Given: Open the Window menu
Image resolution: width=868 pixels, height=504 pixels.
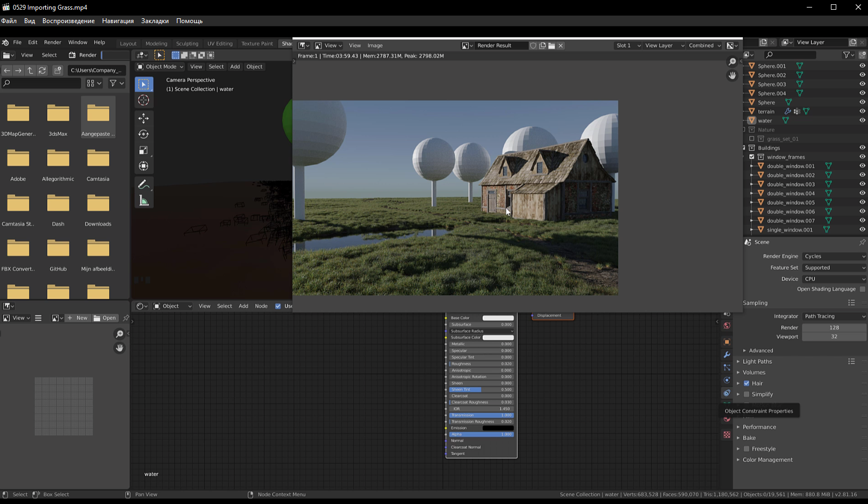Looking at the screenshot, I should pos(77,42).
